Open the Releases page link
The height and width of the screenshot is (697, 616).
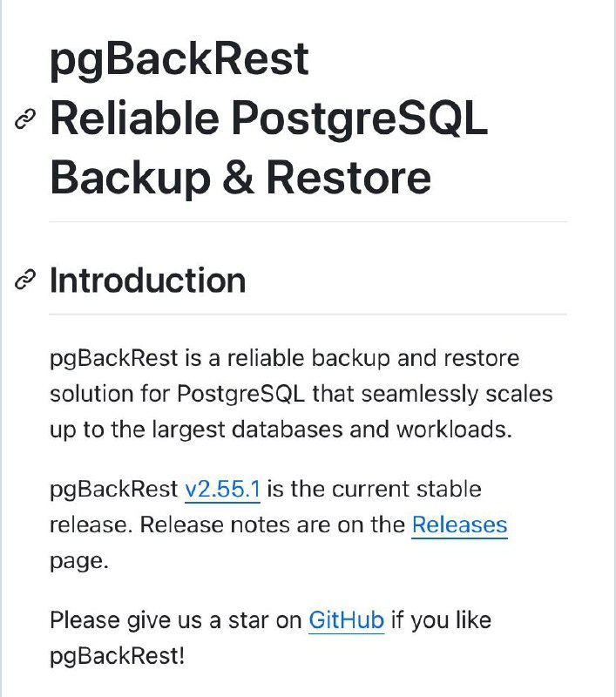(x=459, y=525)
